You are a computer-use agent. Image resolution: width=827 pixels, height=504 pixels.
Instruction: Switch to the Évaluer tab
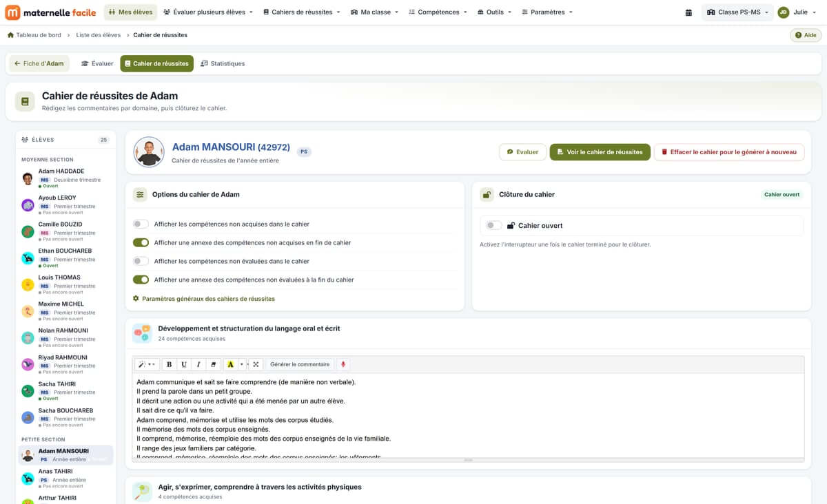pos(97,63)
